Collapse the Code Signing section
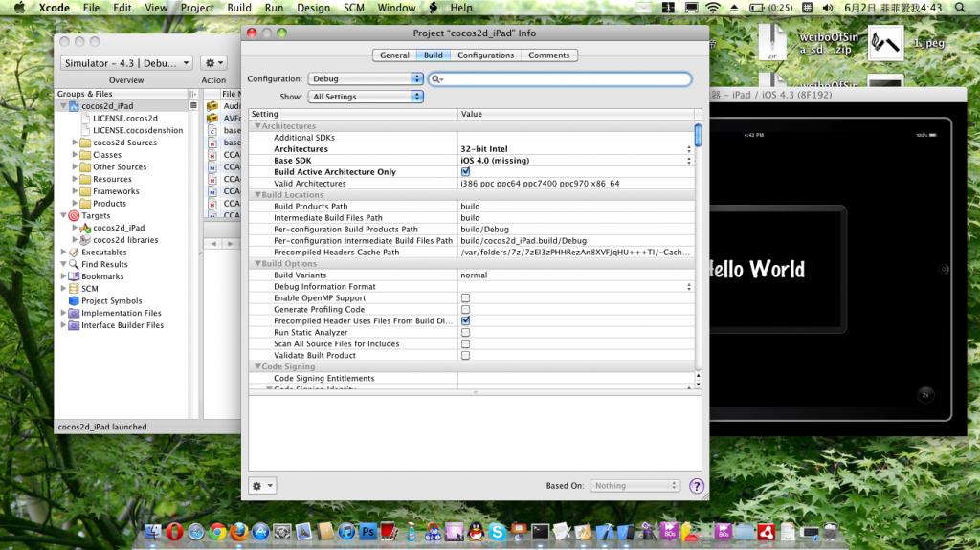The width and height of the screenshot is (980, 550). click(x=257, y=367)
